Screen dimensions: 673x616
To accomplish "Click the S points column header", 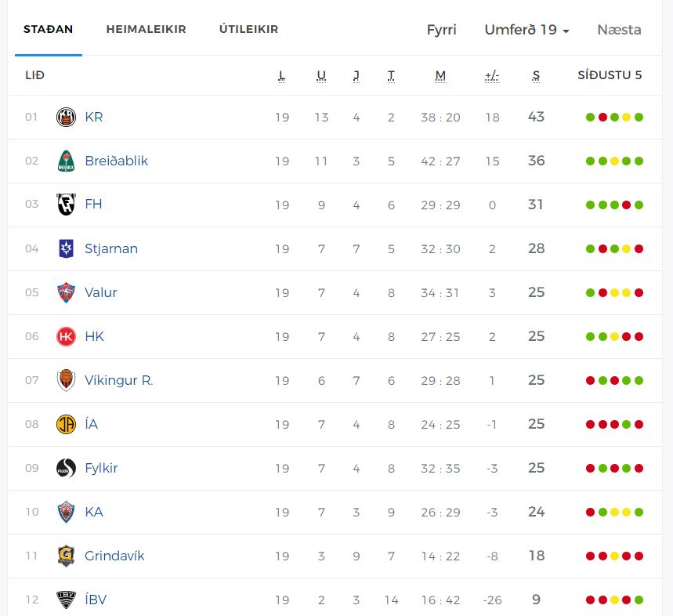I will click(x=536, y=75).
